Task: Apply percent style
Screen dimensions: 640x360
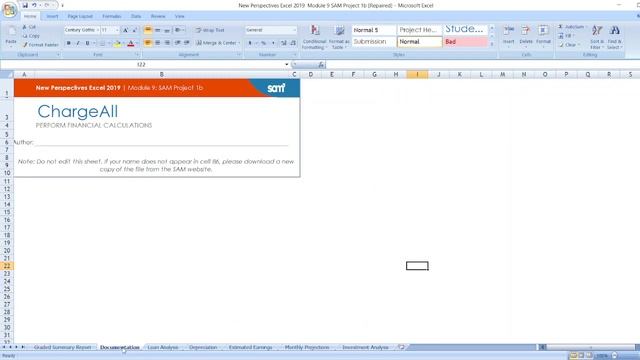Action: (263, 43)
